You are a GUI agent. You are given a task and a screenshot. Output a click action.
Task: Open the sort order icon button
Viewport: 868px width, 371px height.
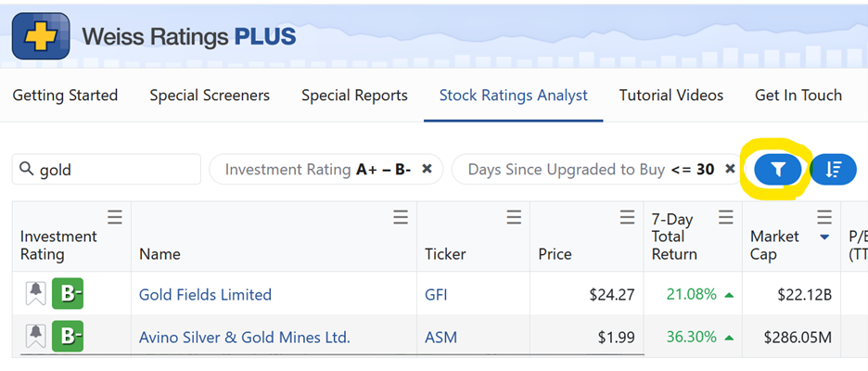click(833, 170)
